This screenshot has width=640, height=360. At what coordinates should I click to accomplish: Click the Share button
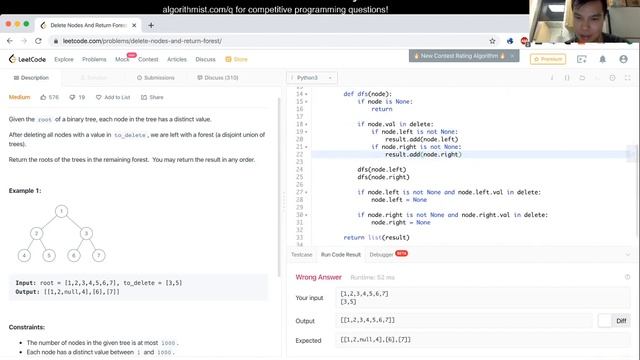(x=152, y=97)
